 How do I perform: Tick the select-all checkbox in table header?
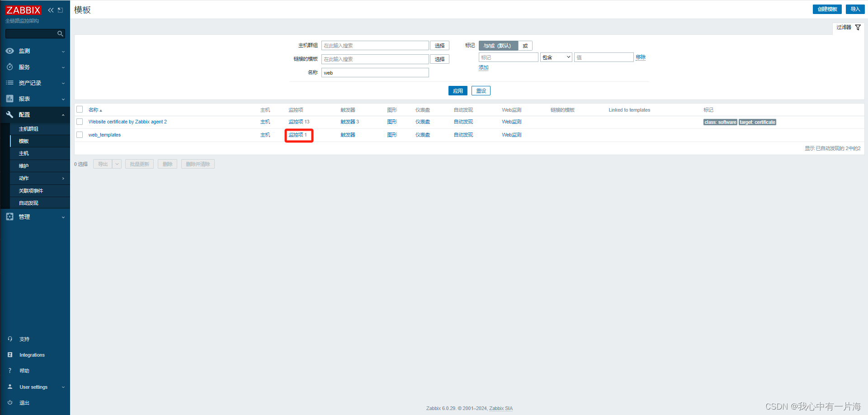click(x=80, y=109)
